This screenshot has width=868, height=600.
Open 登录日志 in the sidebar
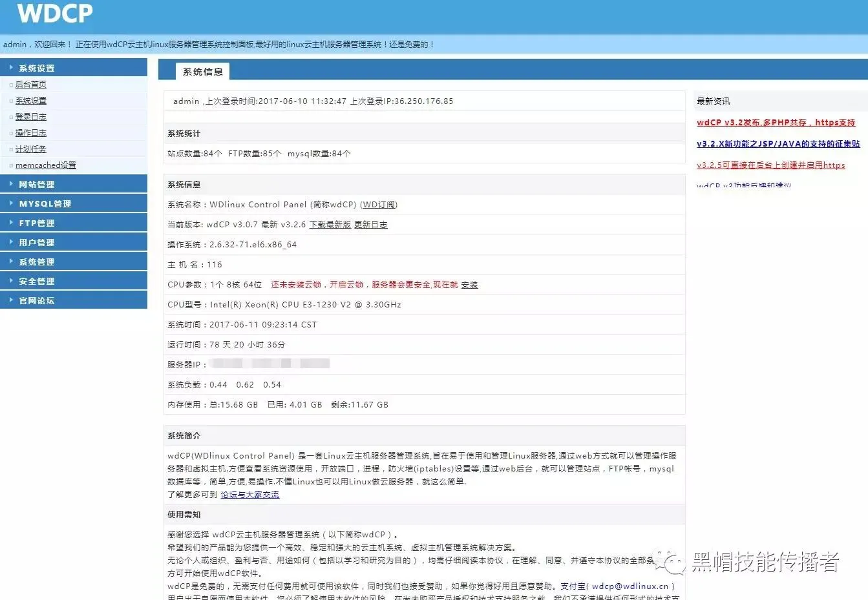click(31, 117)
